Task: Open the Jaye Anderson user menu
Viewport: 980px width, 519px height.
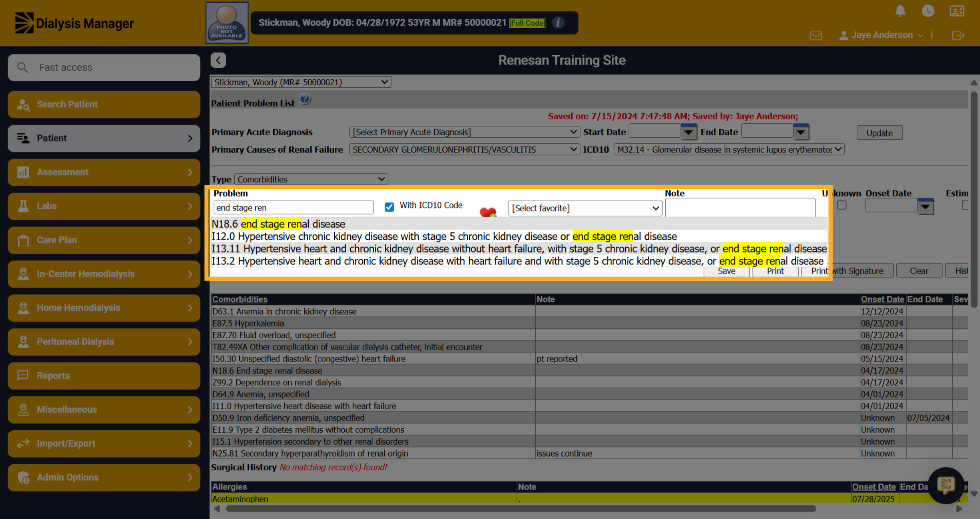Action: coord(881,35)
